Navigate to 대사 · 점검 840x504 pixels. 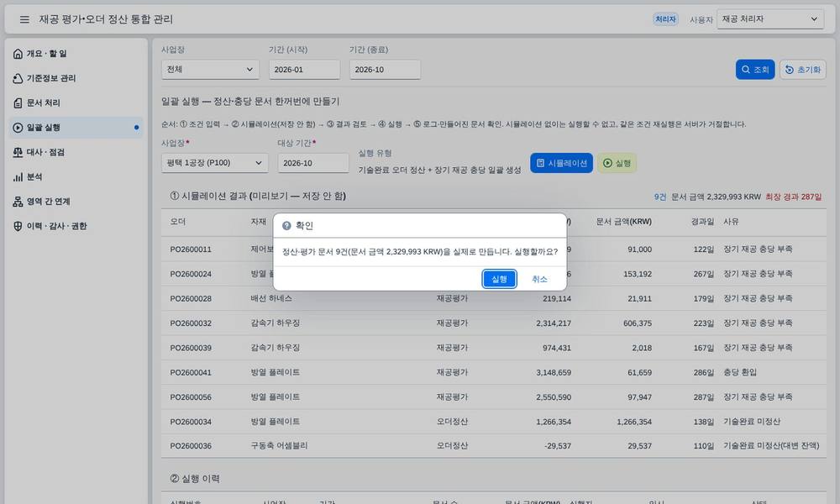click(x=76, y=152)
